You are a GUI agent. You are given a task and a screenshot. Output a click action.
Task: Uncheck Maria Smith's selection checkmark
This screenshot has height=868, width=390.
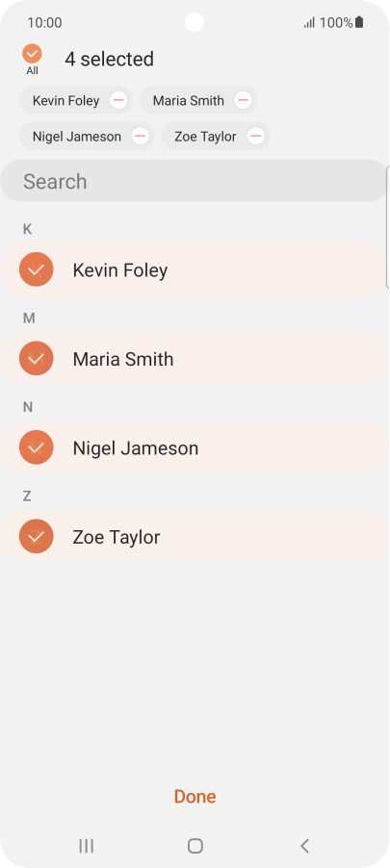coord(36,359)
